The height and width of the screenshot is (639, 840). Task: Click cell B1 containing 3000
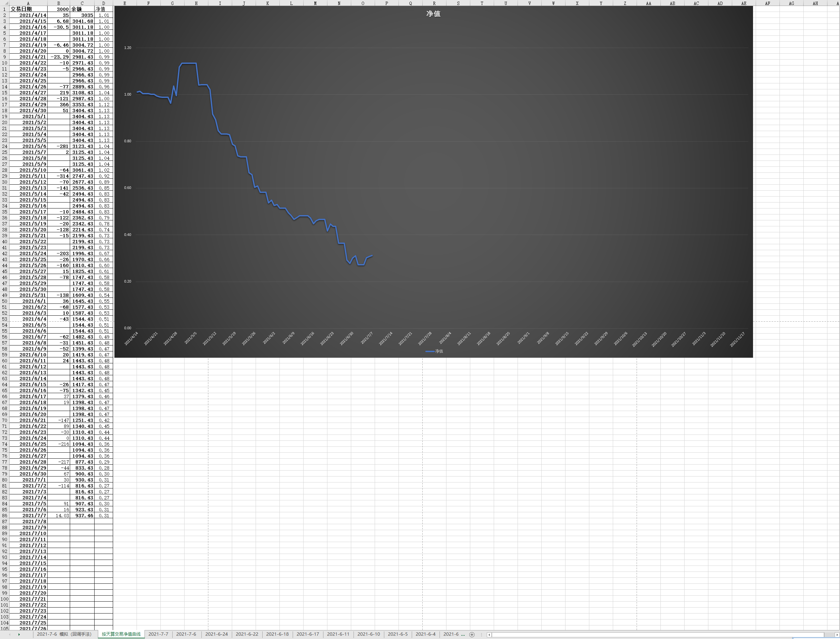(x=59, y=9)
